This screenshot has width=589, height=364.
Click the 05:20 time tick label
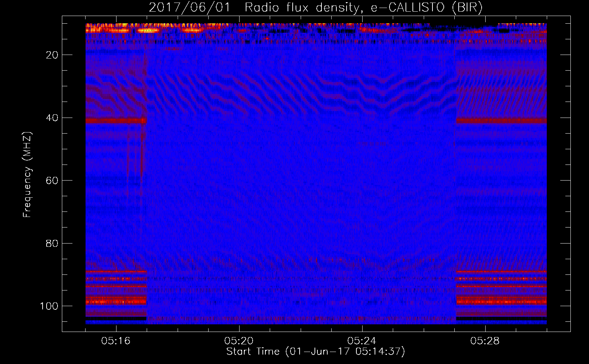[239, 341]
